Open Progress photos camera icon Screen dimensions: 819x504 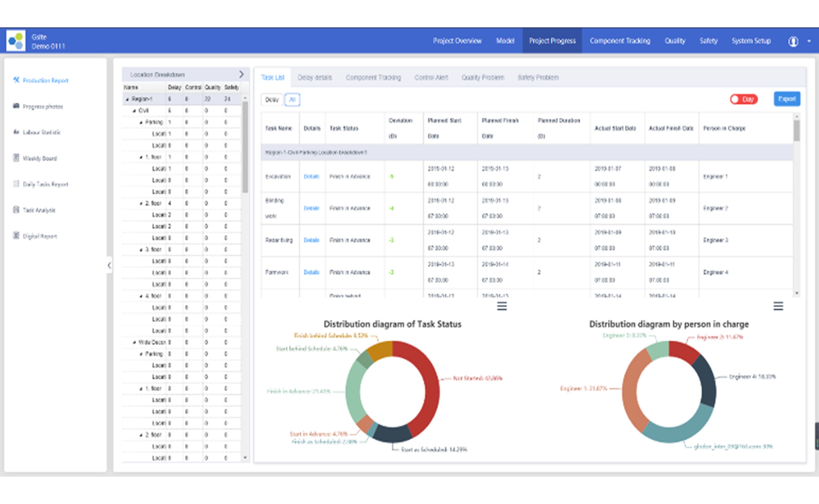16,106
